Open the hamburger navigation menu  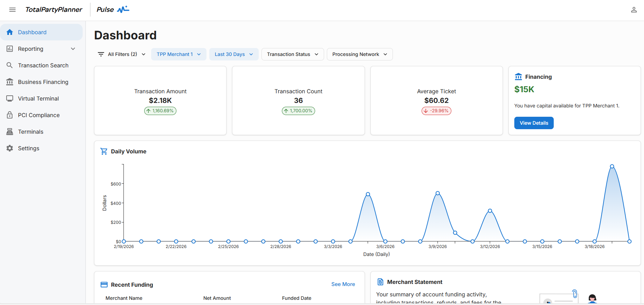[12, 10]
